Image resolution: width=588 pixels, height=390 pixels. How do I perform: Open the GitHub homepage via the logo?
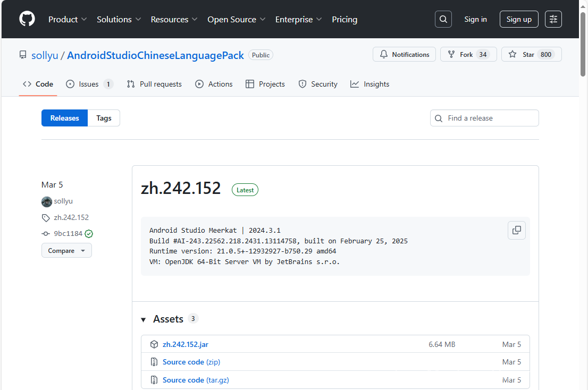click(x=27, y=19)
